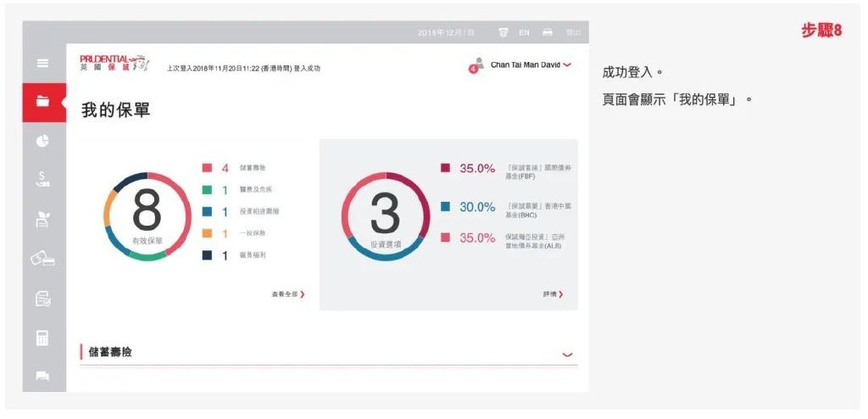Switch language to EN

point(524,33)
